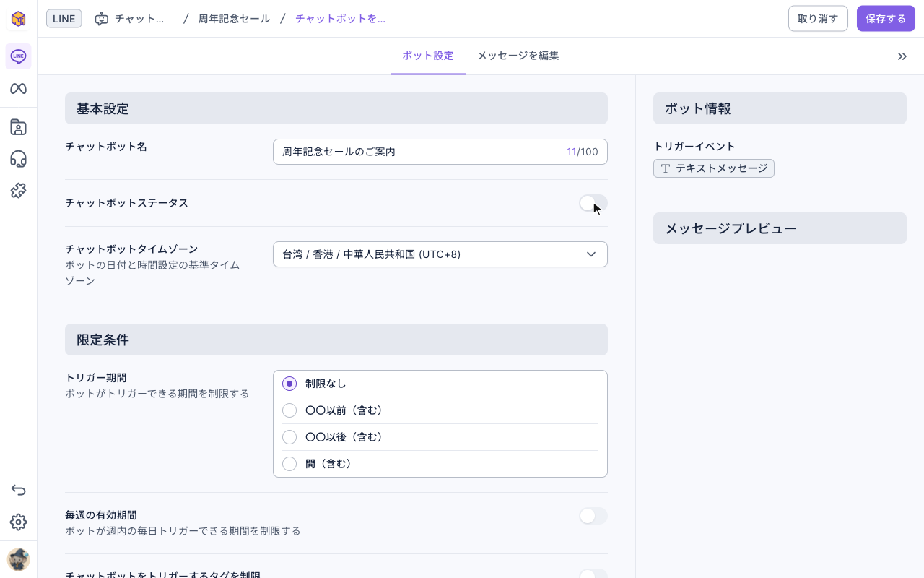Screen dimensions: 924x578
Task: Click the app logo cube icon
Action: pos(18,19)
